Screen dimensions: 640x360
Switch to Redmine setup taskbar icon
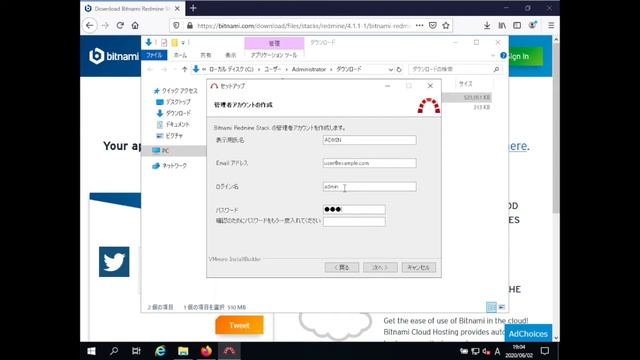(x=229, y=351)
